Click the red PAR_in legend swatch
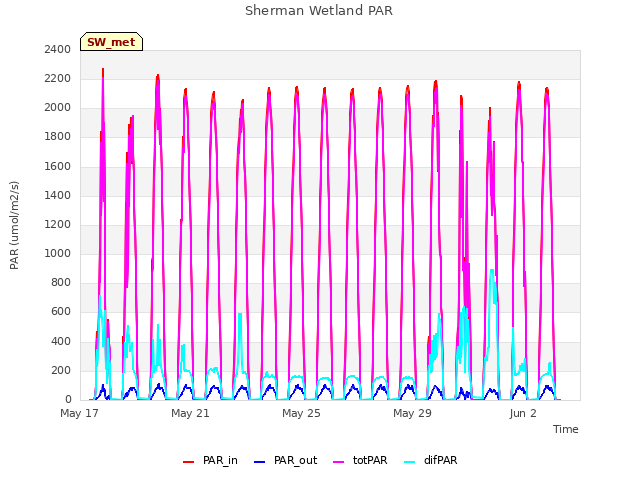This screenshot has height=480, width=640. (x=189, y=462)
